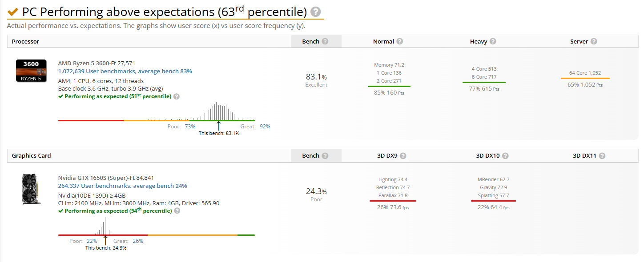Image resolution: width=644 pixels, height=262 pixels.
Task: Click the Normal column help icon
Action: (400, 41)
